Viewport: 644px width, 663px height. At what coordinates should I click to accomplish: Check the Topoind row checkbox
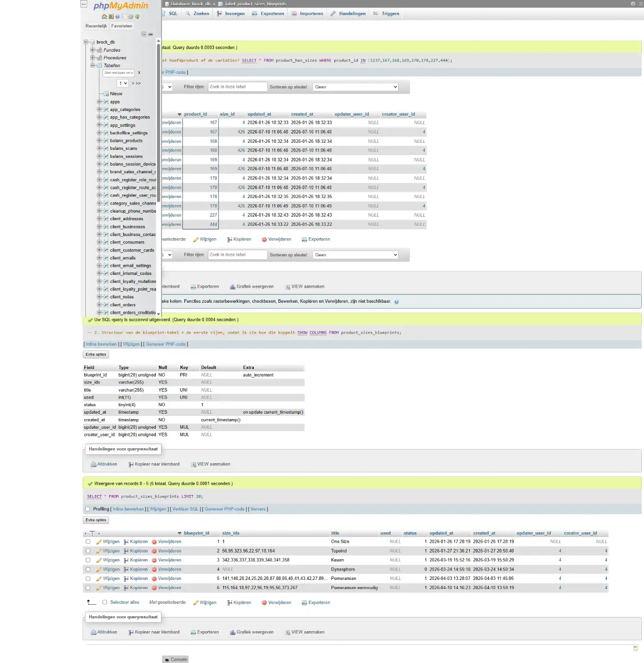[88, 551]
